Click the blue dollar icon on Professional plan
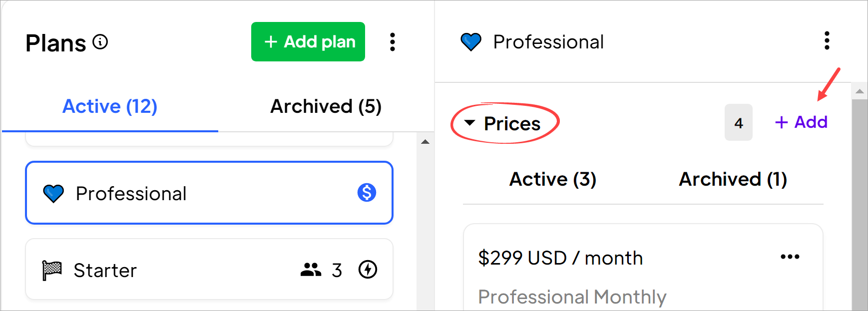This screenshot has width=868, height=311. [x=367, y=192]
